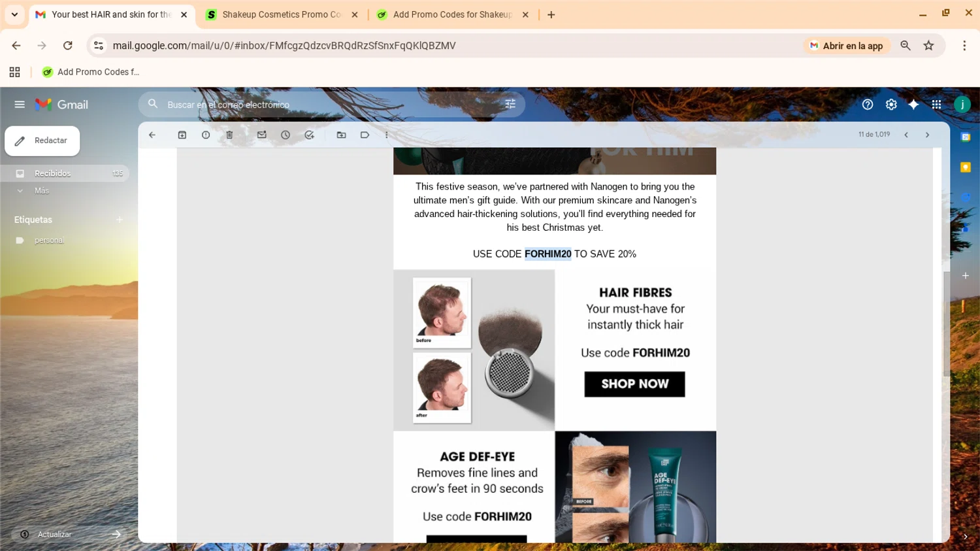The image size is (980, 551).
Task: Click the email vertical scrollbar
Action: 946,324
